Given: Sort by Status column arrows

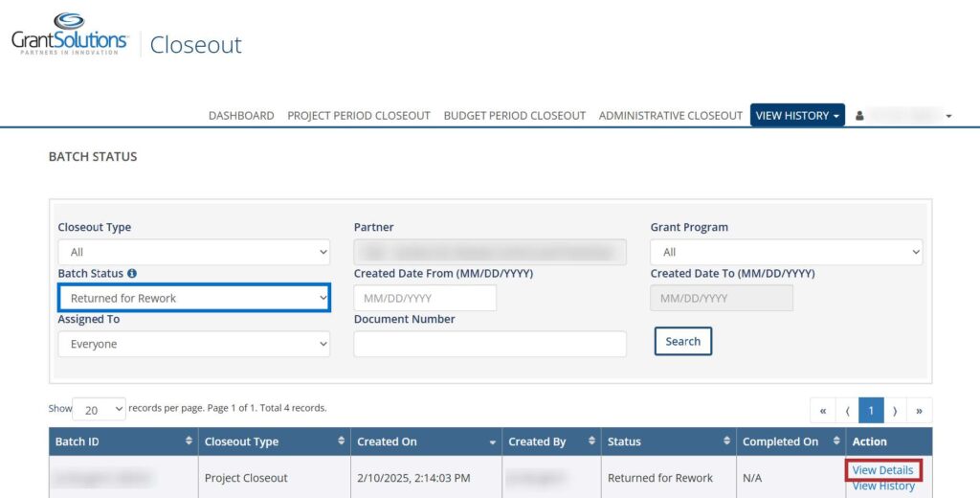Looking at the screenshot, I should pyautogui.click(x=726, y=441).
